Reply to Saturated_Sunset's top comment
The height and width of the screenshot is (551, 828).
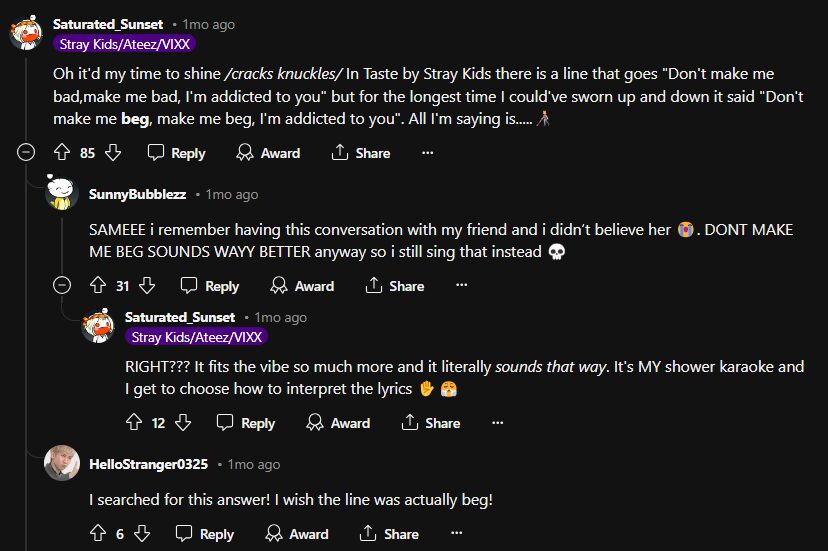[176, 153]
